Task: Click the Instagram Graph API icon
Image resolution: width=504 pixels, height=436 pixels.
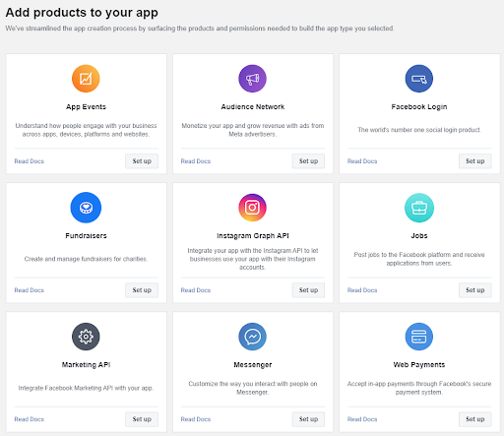Action: tap(252, 208)
